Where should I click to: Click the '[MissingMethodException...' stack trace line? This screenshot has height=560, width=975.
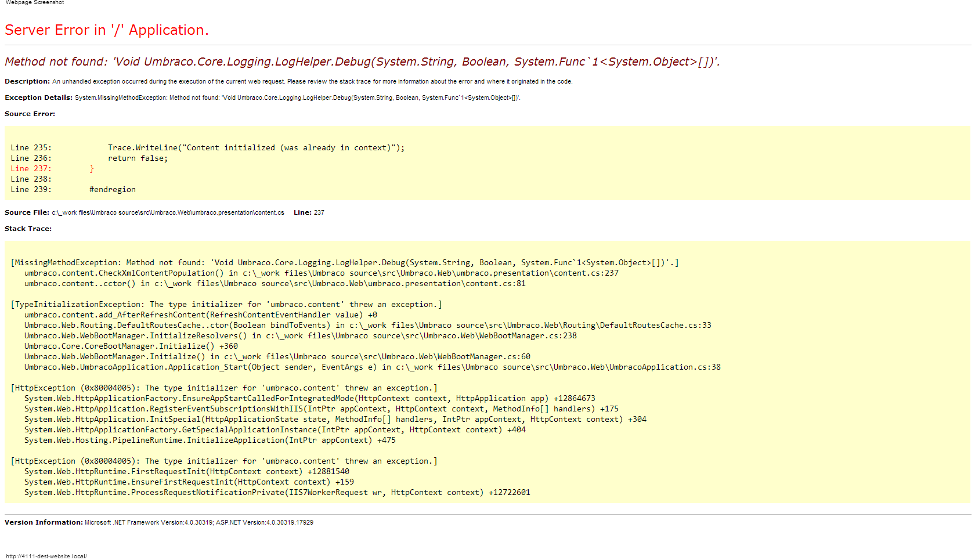point(344,263)
